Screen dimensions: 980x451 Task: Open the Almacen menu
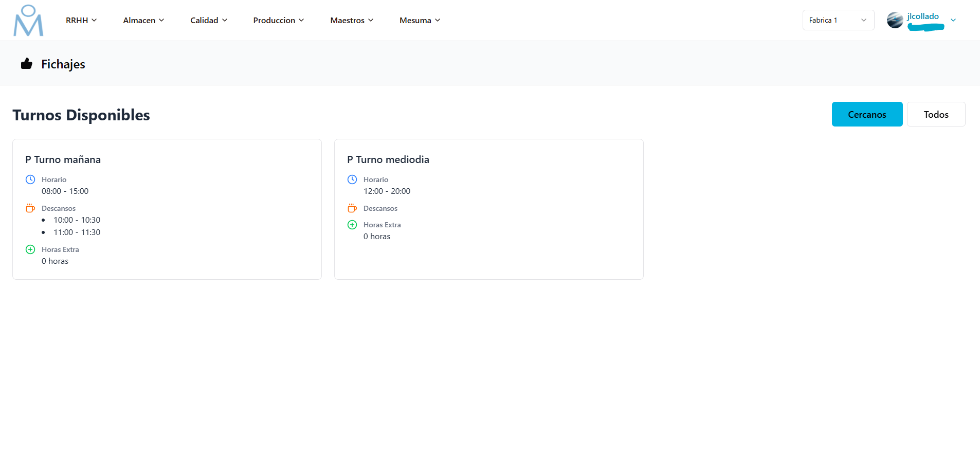click(143, 20)
